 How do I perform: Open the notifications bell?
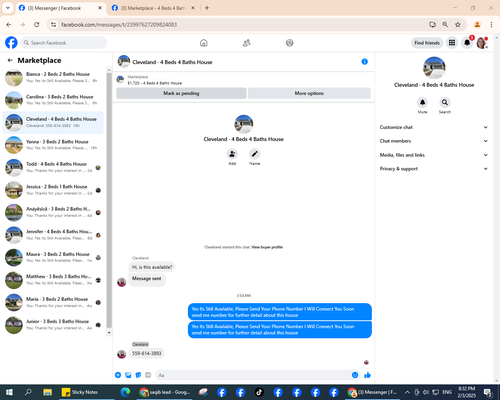coord(467,43)
